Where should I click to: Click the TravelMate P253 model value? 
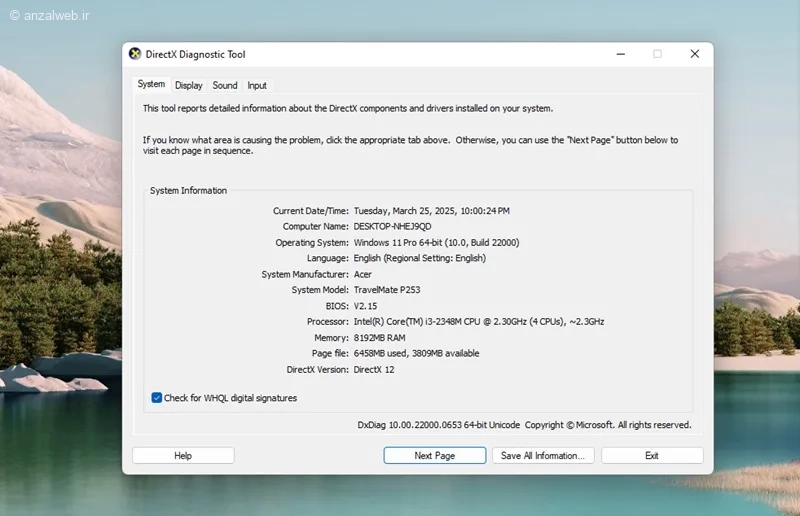(387, 289)
